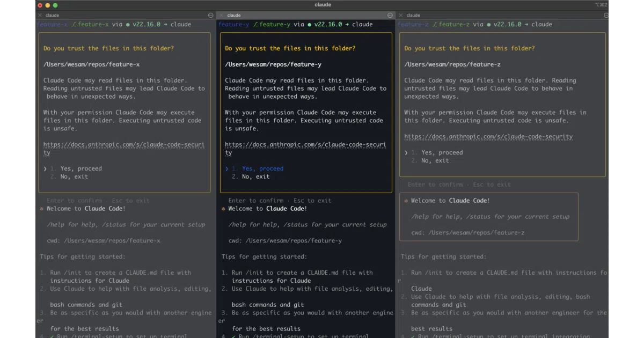Click 'Welcome to Claude Code!' in feature-y pane
The image size is (644, 338).
[267, 209]
